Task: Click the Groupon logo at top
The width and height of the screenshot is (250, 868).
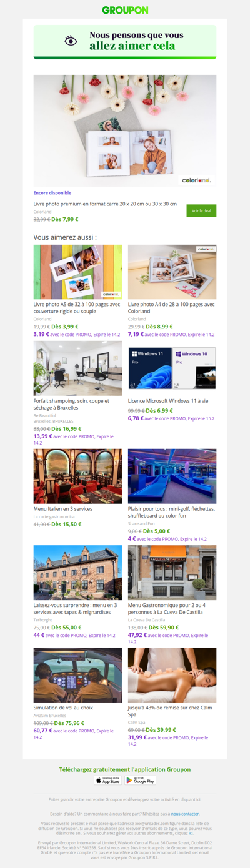Action: pyautogui.click(x=125, y=11)
